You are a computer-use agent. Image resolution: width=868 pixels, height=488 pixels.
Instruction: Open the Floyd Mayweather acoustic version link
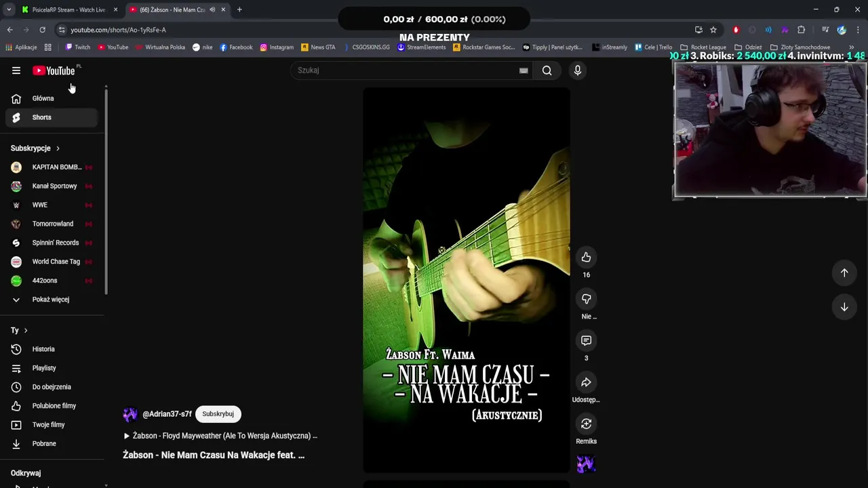point(220,436)
